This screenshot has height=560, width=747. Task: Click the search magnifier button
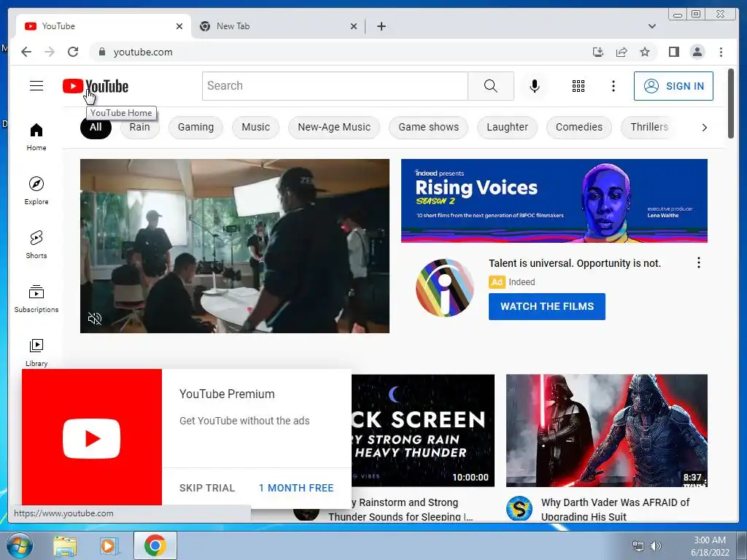(491, 86)
